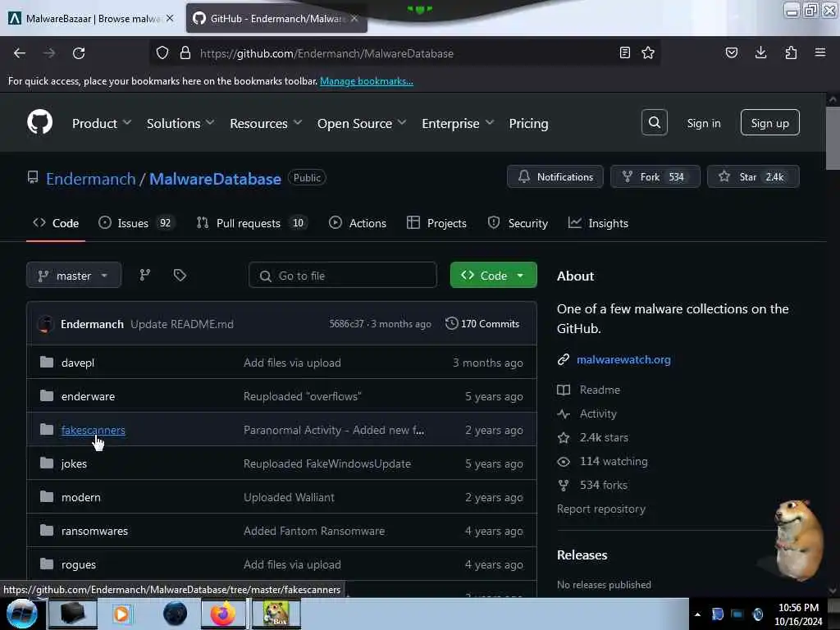This screenshot has height=630, width=840.
Task: Open the Projects tab
Action: coord(436,223)
